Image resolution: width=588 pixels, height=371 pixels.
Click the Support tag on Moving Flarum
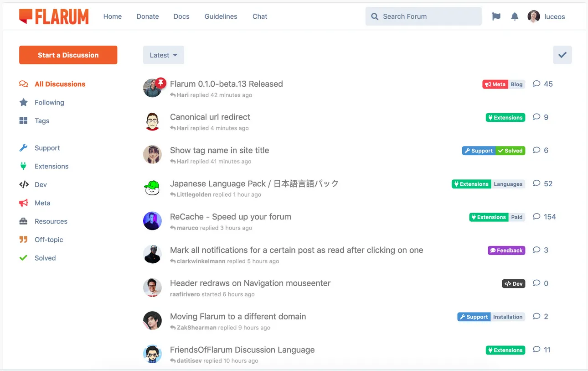click(x=474, y=317)
